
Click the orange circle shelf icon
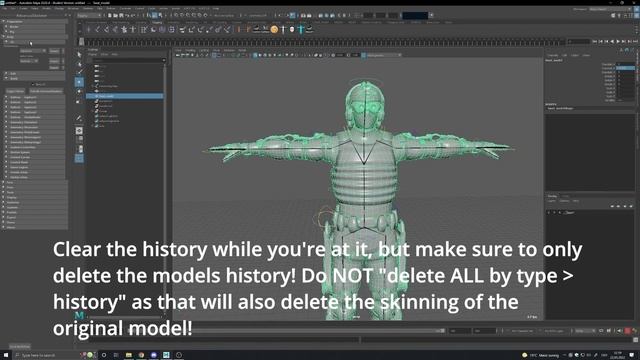[x=274, y=29]
